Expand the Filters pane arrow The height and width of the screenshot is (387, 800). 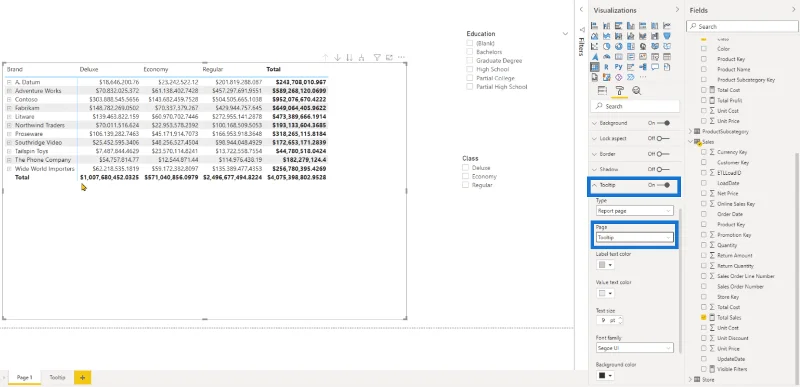pyautogui.click(x=581, y=10)
